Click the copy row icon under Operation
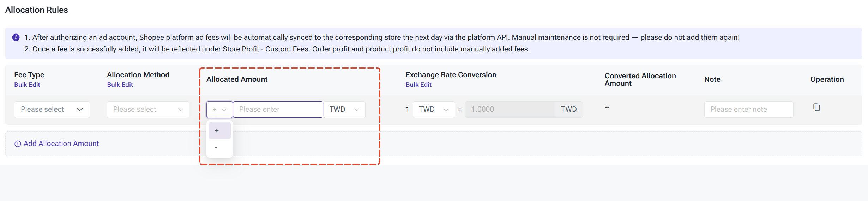 [816, 107]
